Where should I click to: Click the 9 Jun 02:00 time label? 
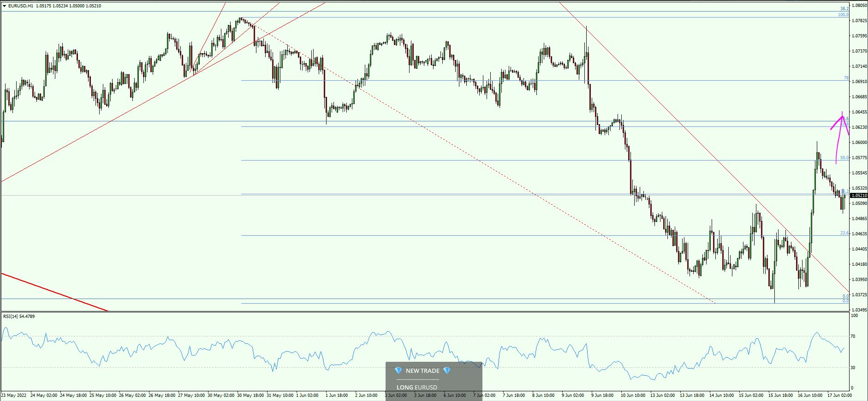573,395
